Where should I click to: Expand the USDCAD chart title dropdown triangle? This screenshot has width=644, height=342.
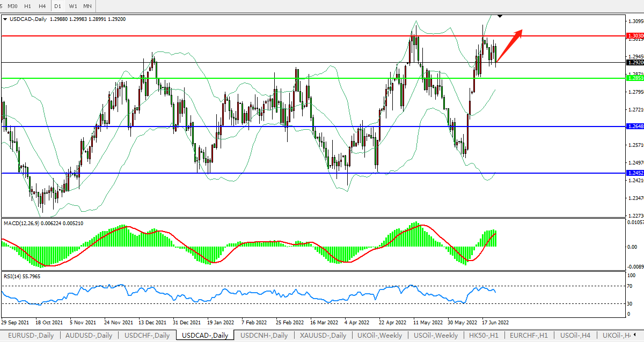coord(5,19)
